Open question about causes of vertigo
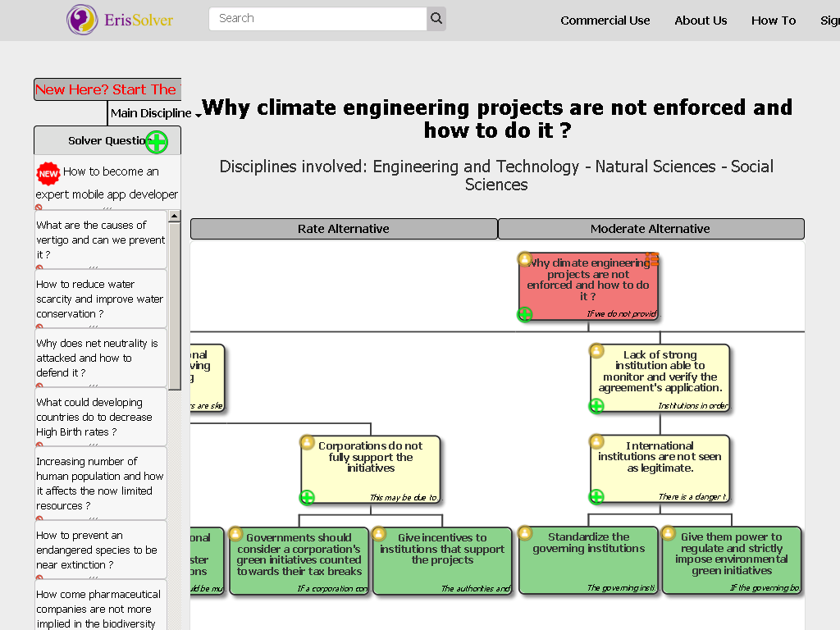The height and width of the screenshot is (630, 840). [100, 240]
